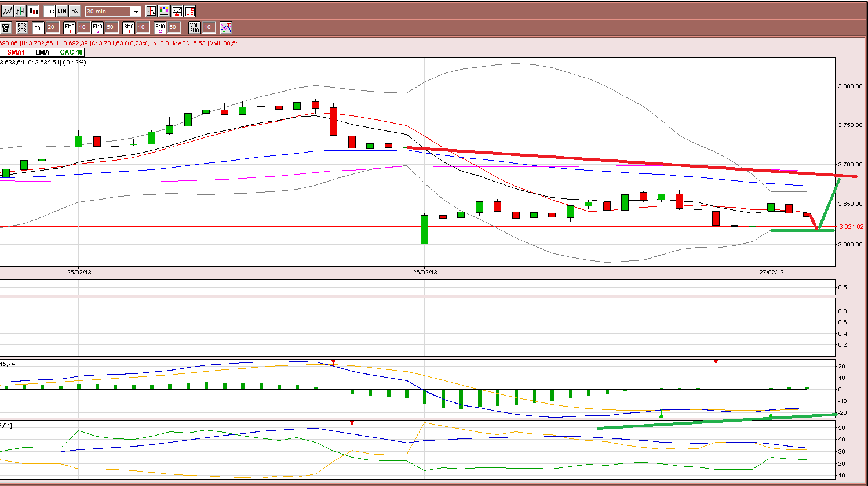The width and height of the screenshot is (868, 486).
Task: Toggle the EMA 2 indicator
Action: [97, 27]
